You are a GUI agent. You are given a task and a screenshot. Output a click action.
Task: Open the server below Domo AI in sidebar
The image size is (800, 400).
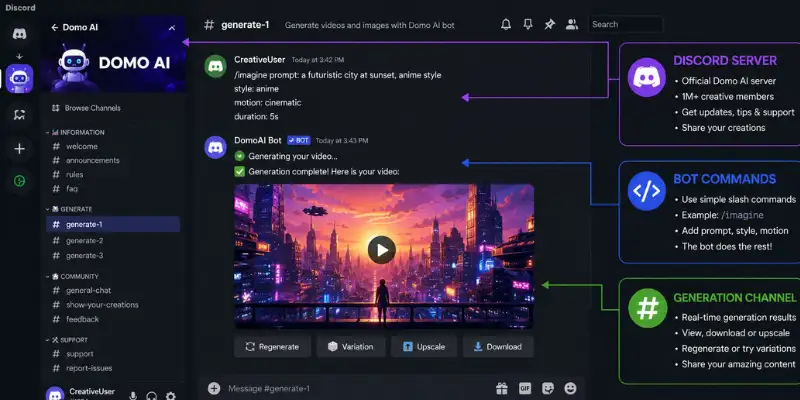[19, 115]
